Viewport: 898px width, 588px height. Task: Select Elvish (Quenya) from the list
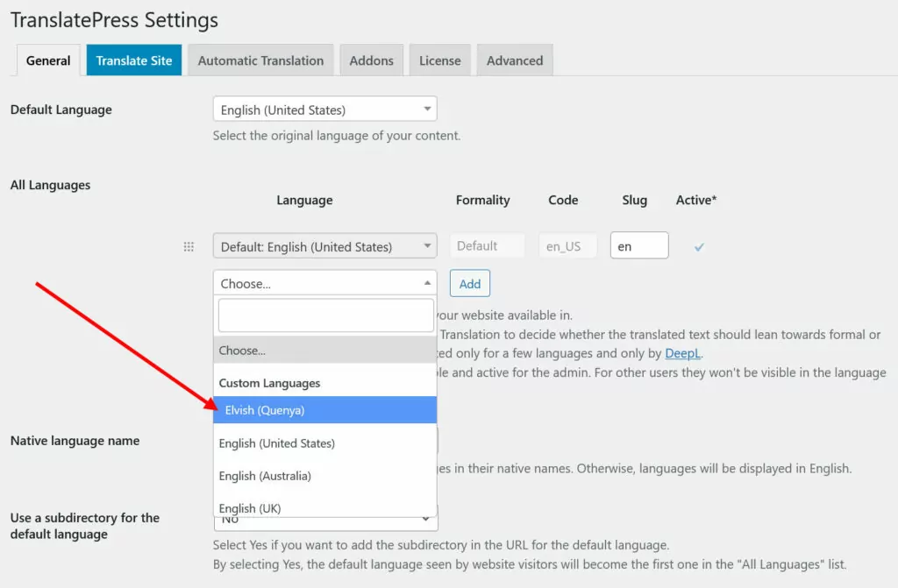click(324, 410)
